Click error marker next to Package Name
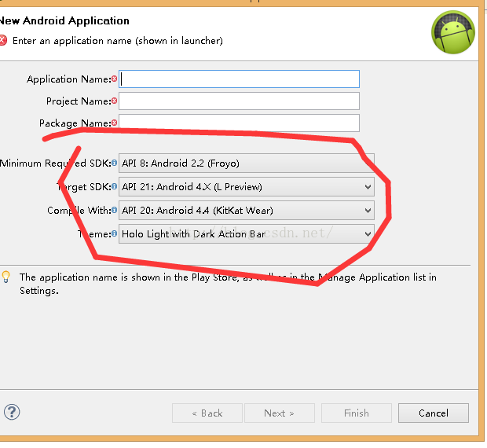 coord(115,123)
